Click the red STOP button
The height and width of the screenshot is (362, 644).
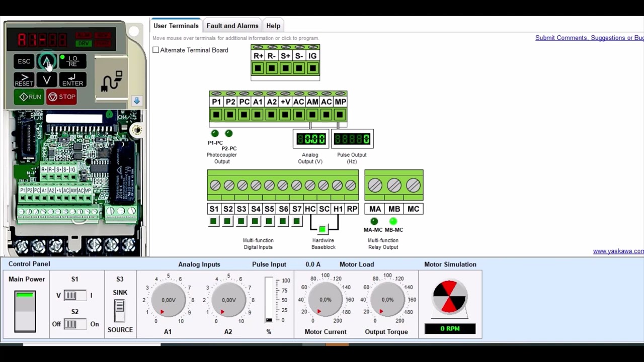click(61, 97)
